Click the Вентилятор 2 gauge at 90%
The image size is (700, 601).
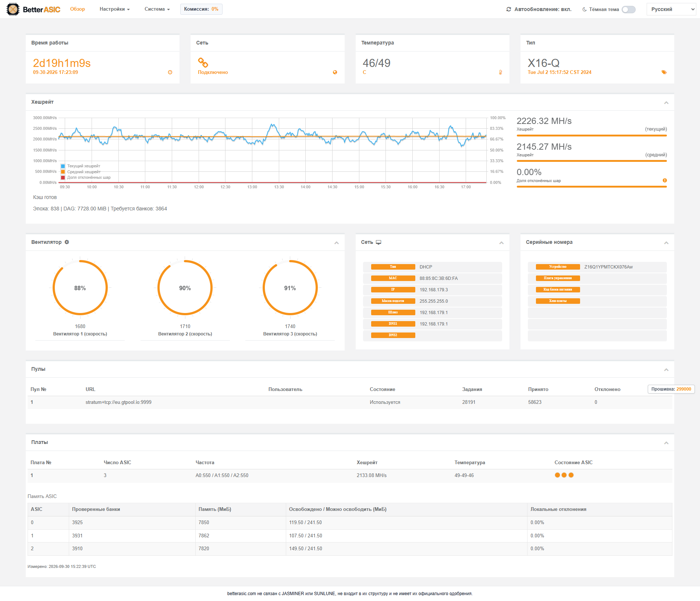(x=185, y=288)
